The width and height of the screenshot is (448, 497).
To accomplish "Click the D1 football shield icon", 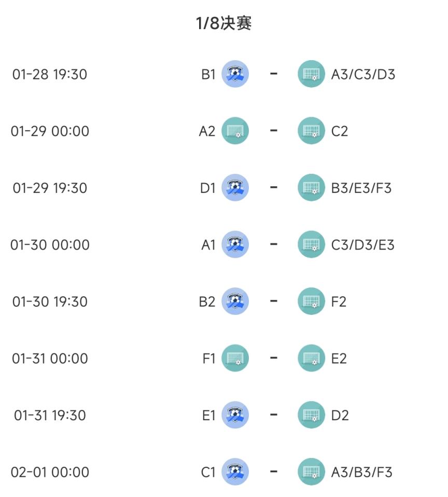I will [x=235, y=187].
